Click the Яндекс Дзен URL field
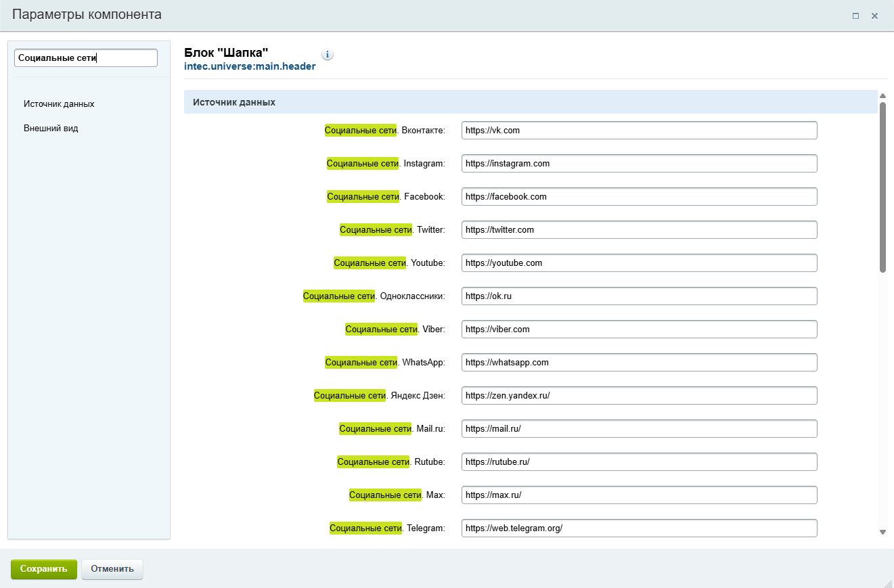894x588 pixels. (x=639, y=396)
